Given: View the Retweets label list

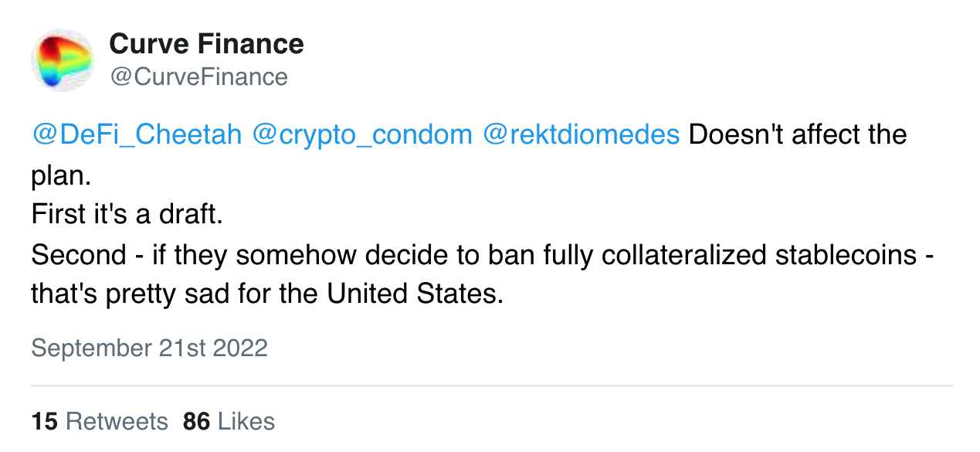Looking at the screenshot, I should point(117,421).
